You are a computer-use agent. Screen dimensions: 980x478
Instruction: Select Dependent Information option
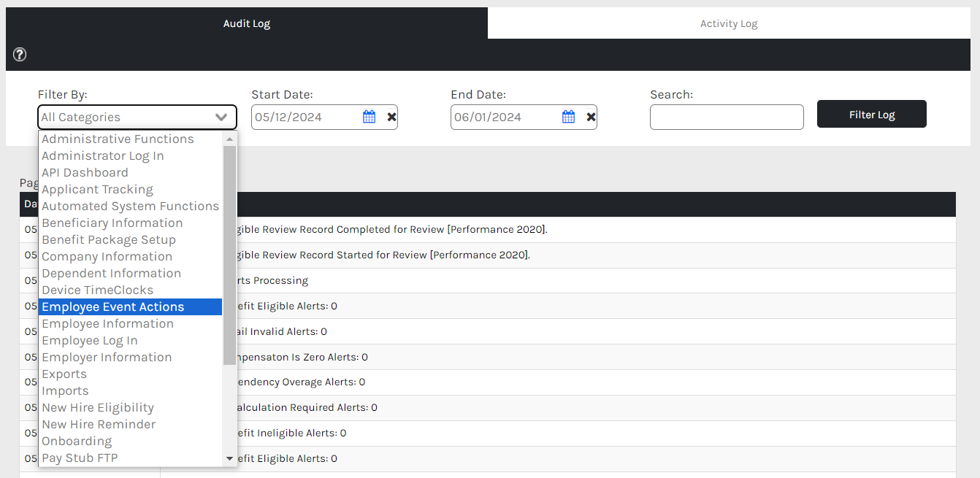(x=131, y=273)
